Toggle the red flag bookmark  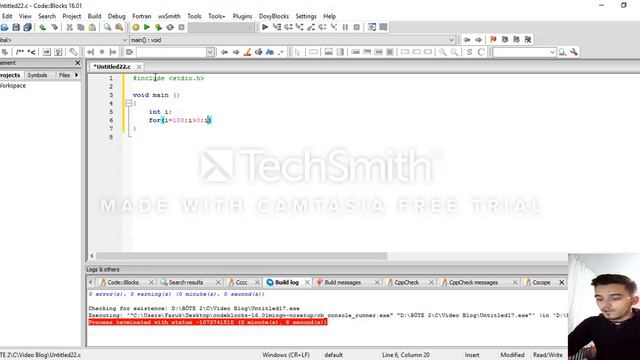click(493, 40)
